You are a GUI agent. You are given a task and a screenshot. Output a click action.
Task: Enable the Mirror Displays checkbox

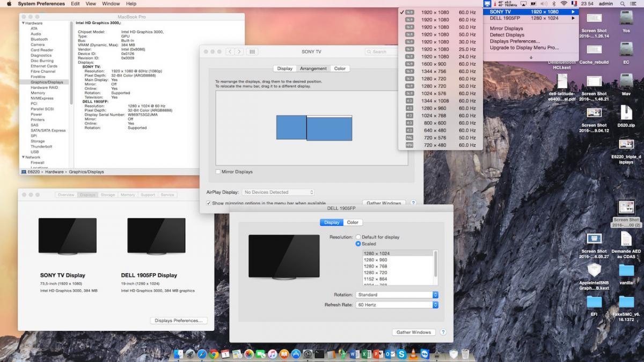coord(218,172)
